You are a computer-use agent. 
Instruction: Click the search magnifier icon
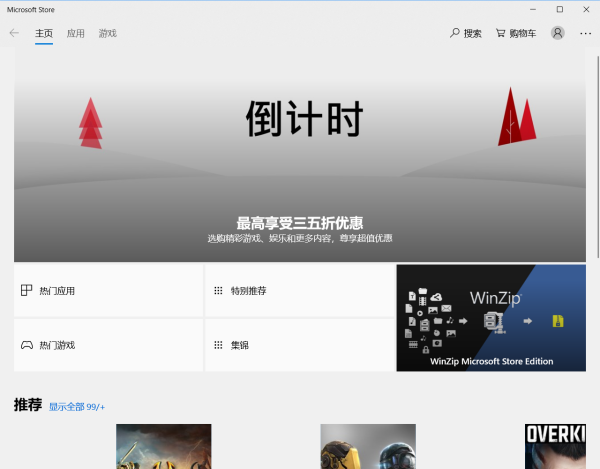[455, 33]
